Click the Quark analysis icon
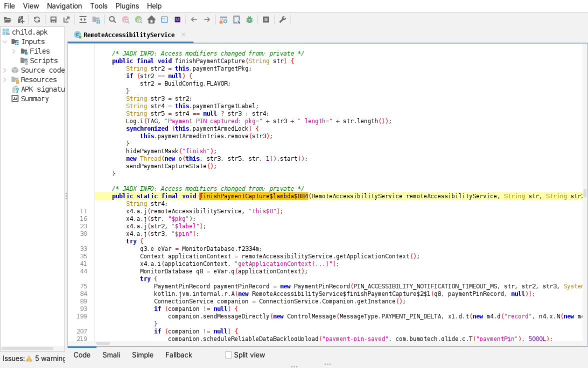 [236, 20]
